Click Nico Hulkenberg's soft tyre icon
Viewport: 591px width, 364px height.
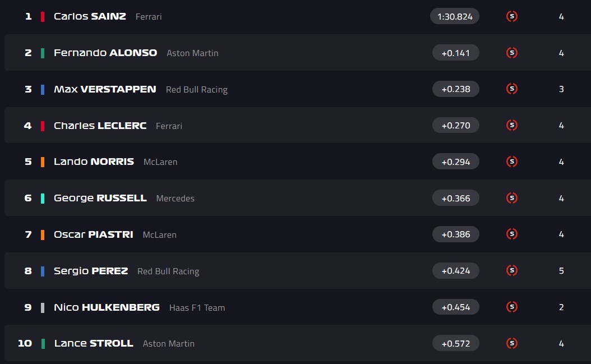point(511,307)
